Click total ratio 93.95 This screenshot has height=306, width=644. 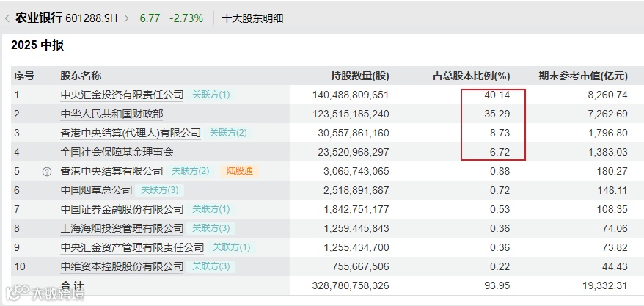pyautogui.click(x=497, y=285)
